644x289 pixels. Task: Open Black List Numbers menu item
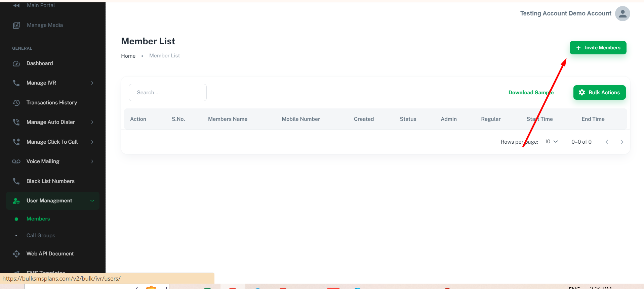[50, 181]
